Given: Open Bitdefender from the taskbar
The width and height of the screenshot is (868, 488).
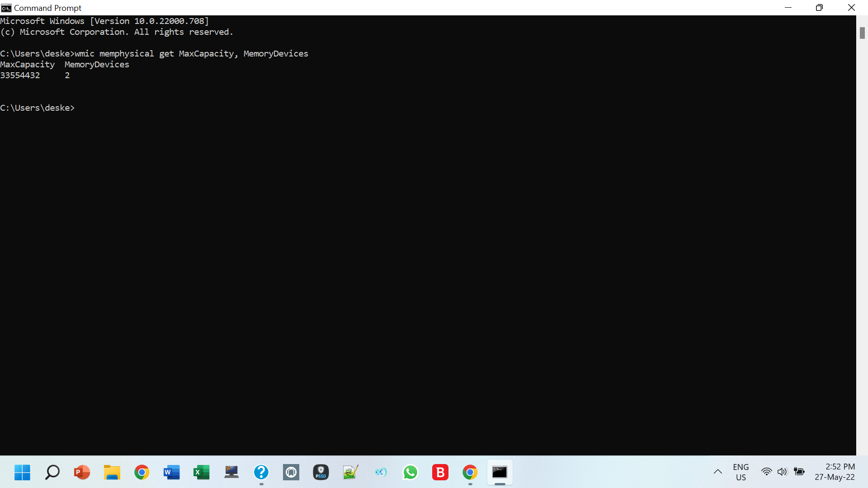Looking at the screenshot, I should 440,472.
